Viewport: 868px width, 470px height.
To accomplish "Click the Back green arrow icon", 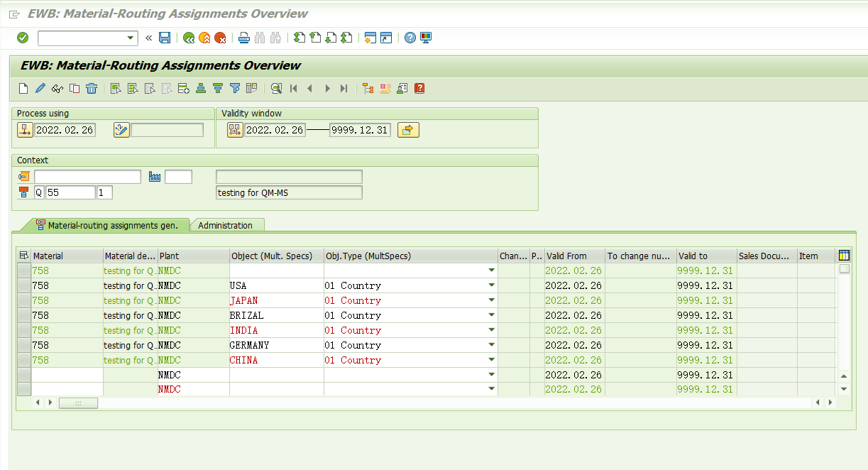I will (x=188, y=38).
